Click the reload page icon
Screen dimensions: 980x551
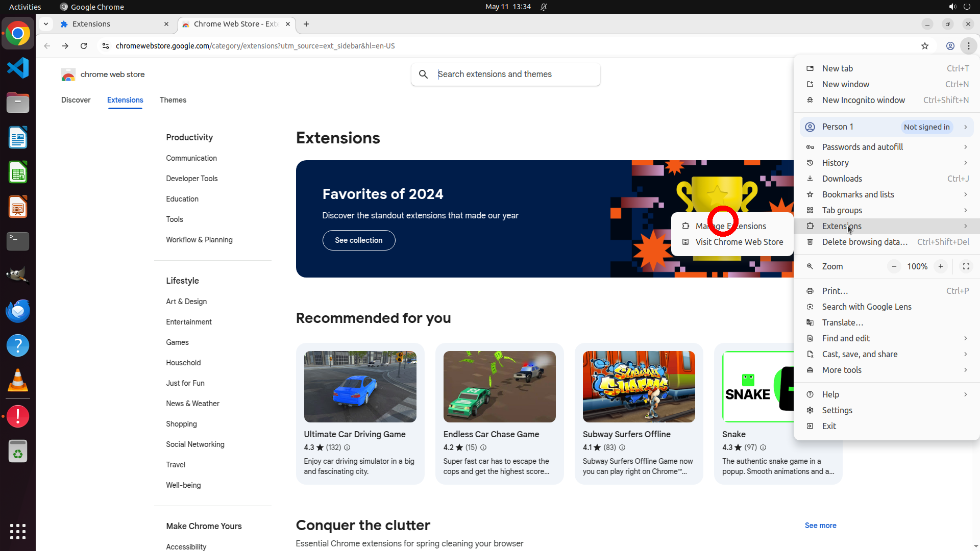coord(84,46)
